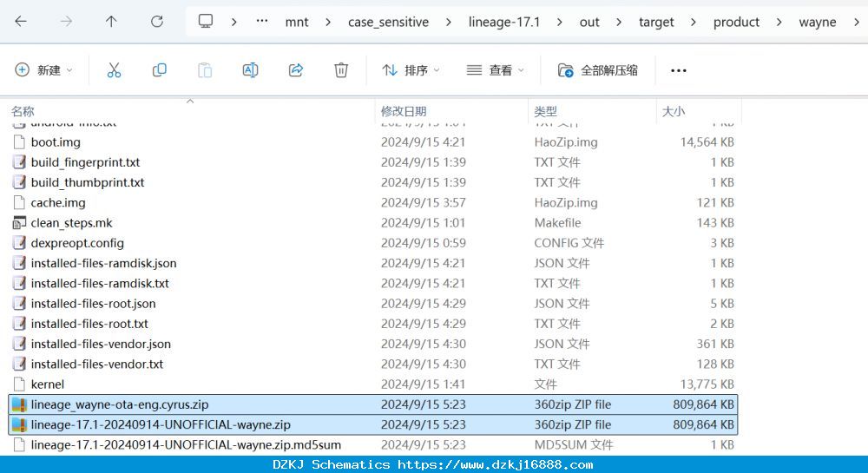Sort by the 修改日期 column header
Image resolution: width=868 pixels, height=473 pixels.
(x=404, y=111)
